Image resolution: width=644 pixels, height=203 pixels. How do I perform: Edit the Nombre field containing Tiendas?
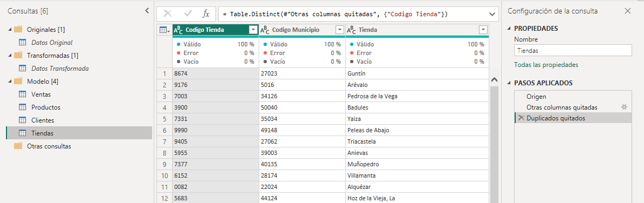pos(573,50)
